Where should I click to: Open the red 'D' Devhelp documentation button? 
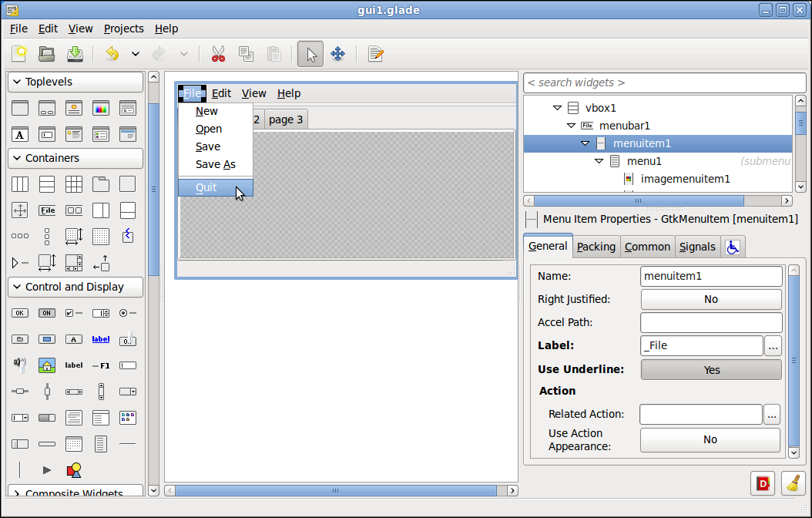(762, 483)
